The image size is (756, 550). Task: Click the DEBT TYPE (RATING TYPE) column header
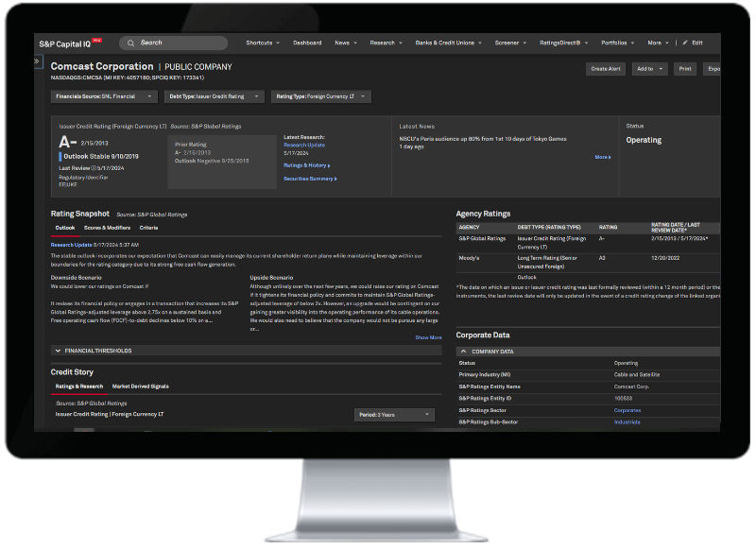(x=549, y=228)
